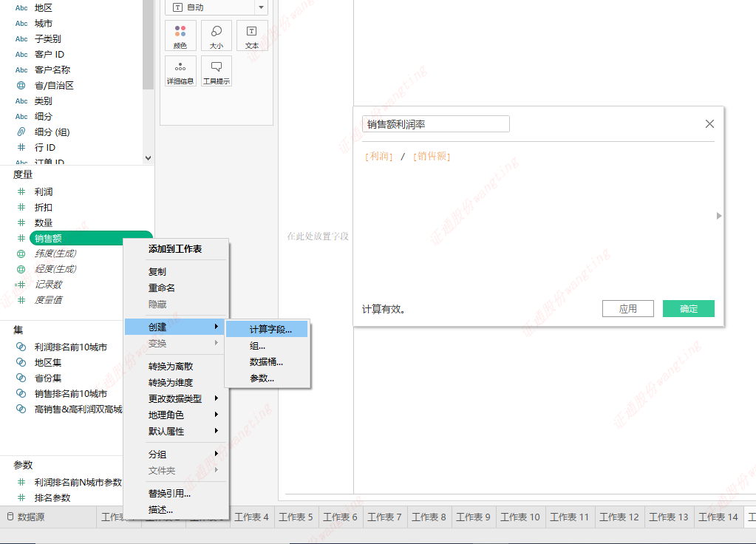Select the highlighted 销售额 measure pill

[x=91, y=238]
